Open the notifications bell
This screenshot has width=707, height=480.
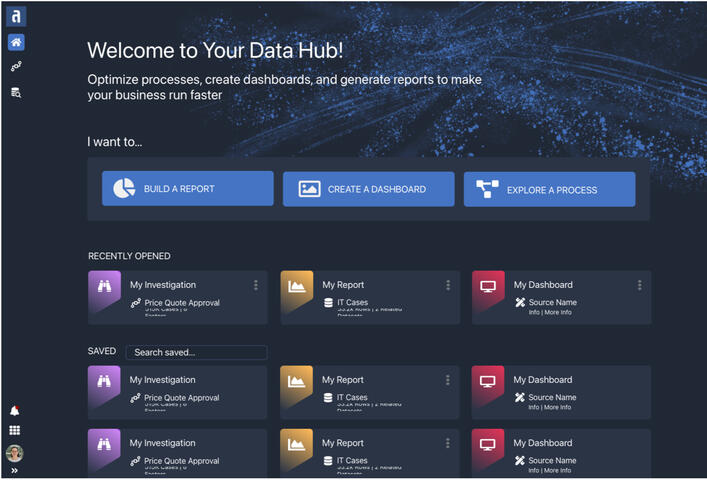pyautogui.click(x=15, y=411)
